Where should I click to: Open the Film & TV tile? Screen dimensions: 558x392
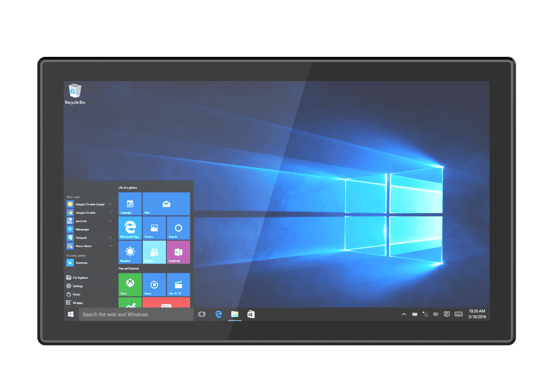pyautogui.click(x=179, y=285)
